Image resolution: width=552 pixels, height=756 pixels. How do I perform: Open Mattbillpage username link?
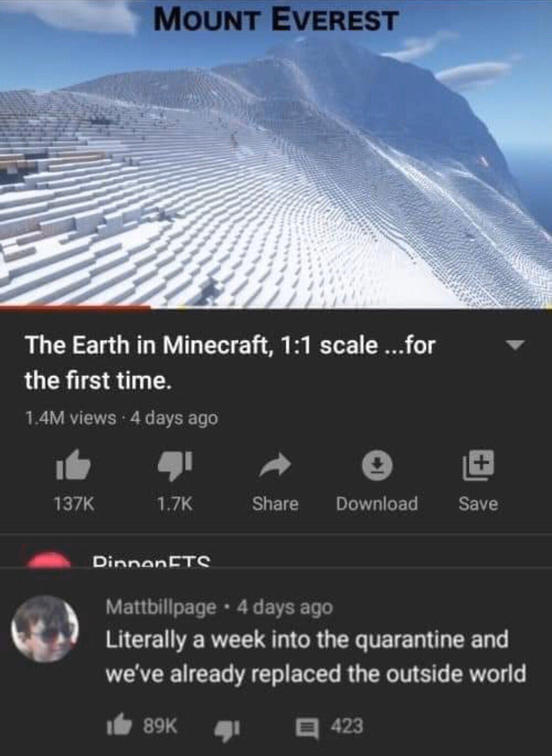point(161,607)
